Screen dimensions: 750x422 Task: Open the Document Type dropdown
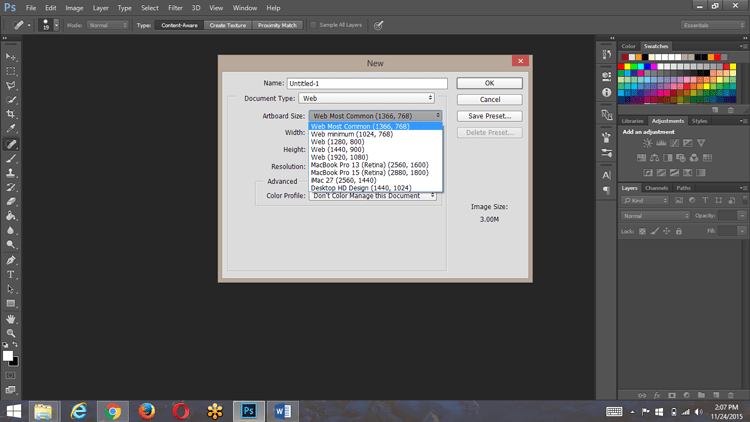[366, 98]
